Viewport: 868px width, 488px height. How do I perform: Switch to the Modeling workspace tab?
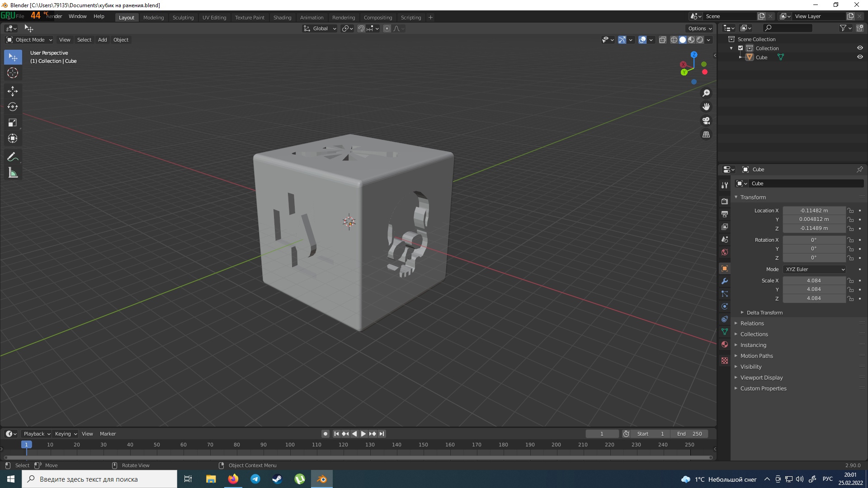click(x=153, y=18)
